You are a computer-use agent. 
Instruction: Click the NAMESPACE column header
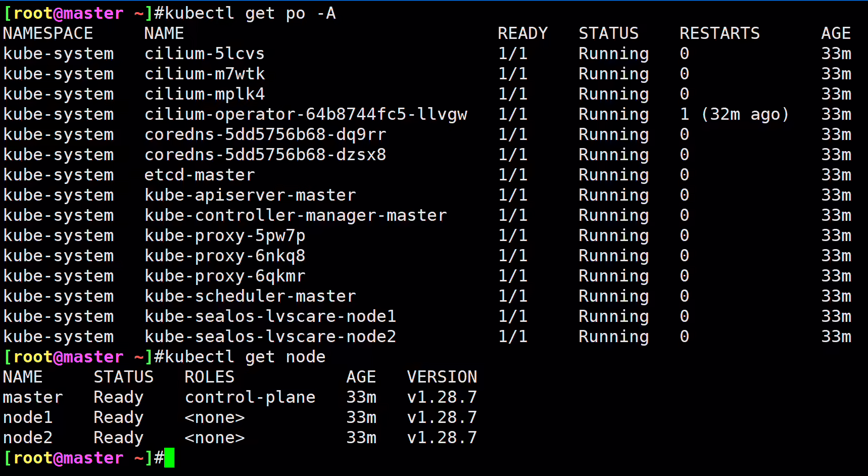pyautogui.click(x=48, y=33)
